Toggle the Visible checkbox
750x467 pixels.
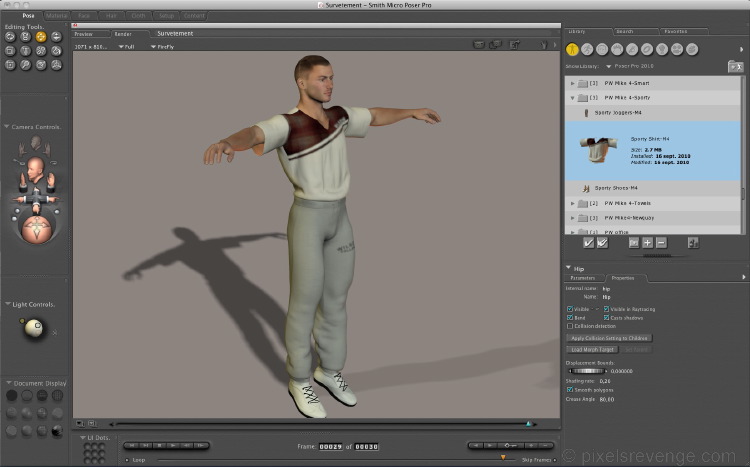coord(570,309)
